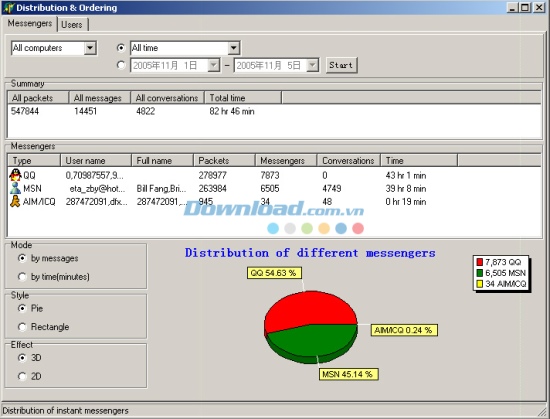Click the 82 hr 46 min total time

232,111
